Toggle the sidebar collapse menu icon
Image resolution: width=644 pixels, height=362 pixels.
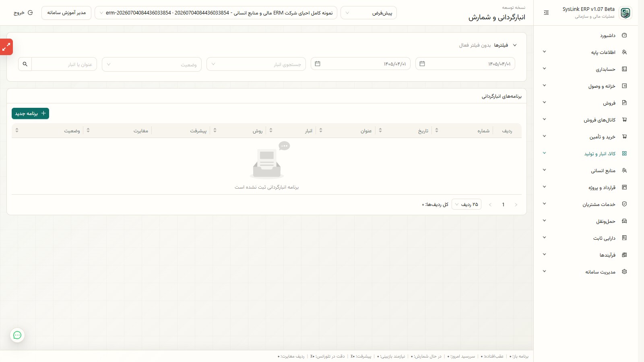546,13
